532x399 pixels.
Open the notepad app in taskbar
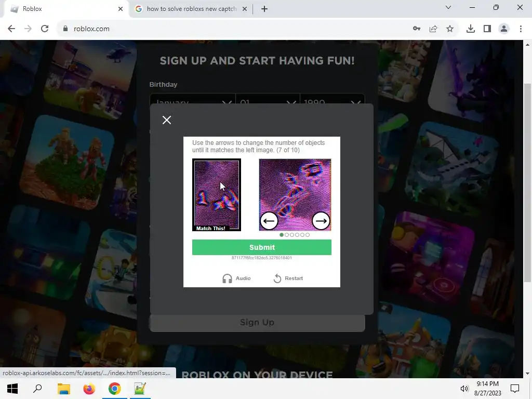coord(140,389)
